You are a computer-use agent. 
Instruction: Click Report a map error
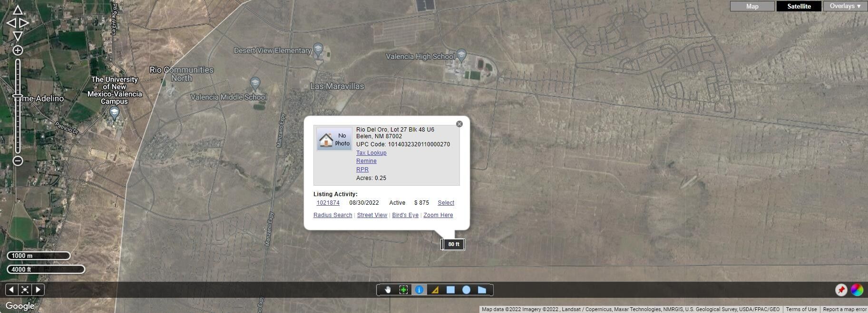pos(844,309)
